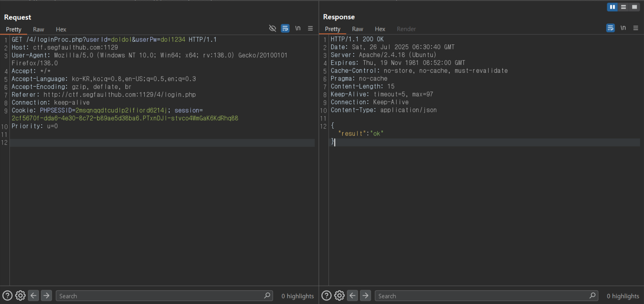Switch to Raw tab in Response
This screenshot has height=304, width=644.
click(x=357, y=29)
